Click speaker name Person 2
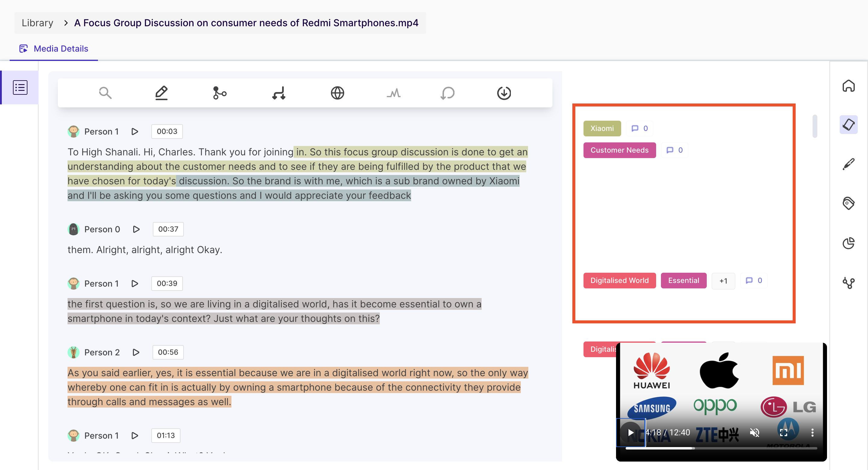Viewport: 868px width, 470px height. [102, 352]
